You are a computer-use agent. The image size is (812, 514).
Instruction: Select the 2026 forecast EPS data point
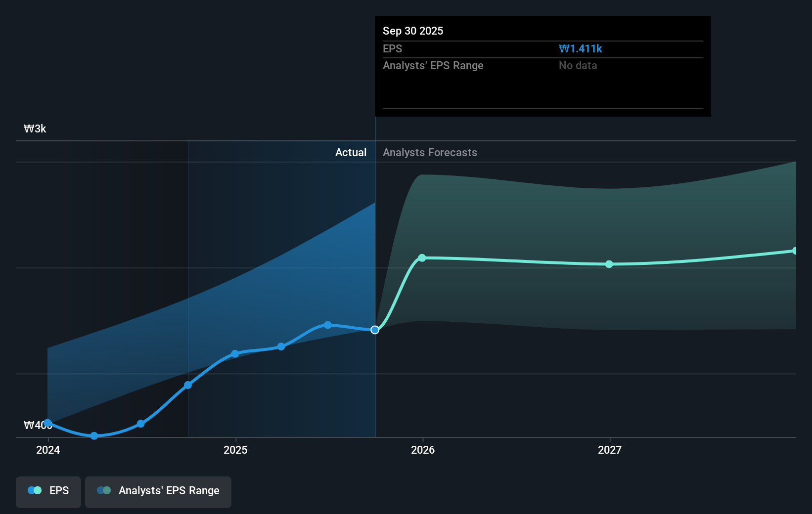(422, 258)
